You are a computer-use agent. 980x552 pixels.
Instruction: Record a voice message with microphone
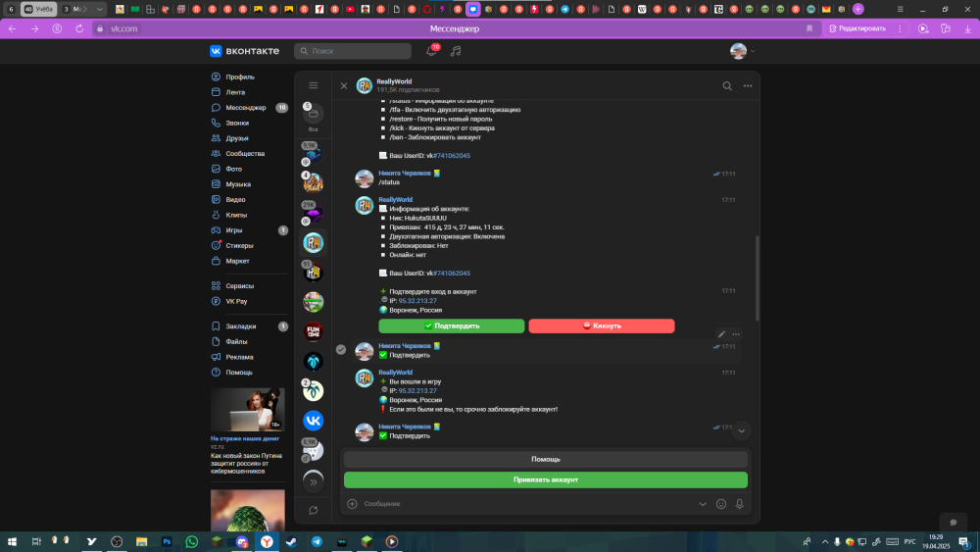(739, 504)
